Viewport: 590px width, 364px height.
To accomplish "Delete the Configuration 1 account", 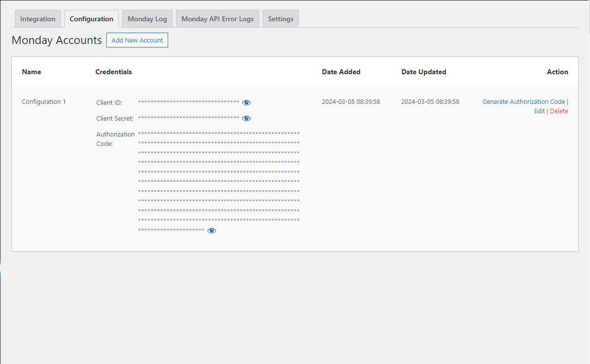I will pos(559,111).
